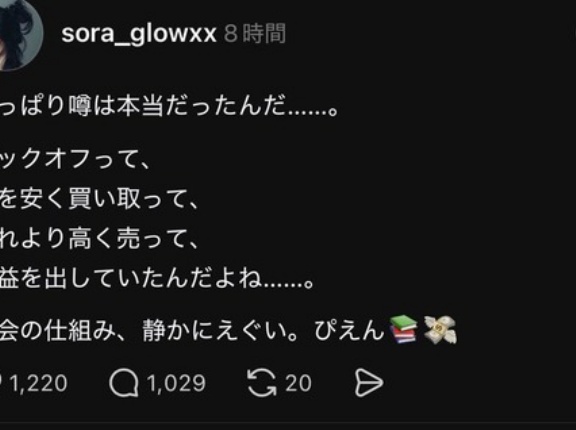Screen dimensions: 576x430
Task: Tap the repost arrows icon
Action: pos(262,383)
